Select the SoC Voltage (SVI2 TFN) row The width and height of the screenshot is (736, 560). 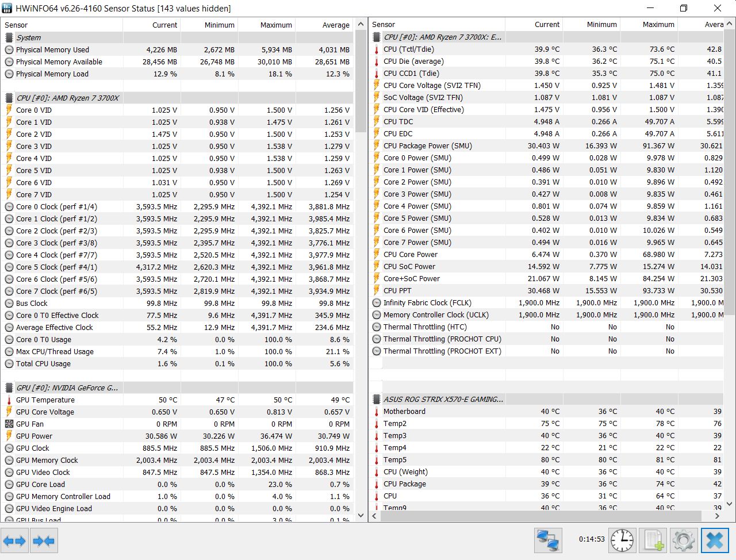coord(546,97)
